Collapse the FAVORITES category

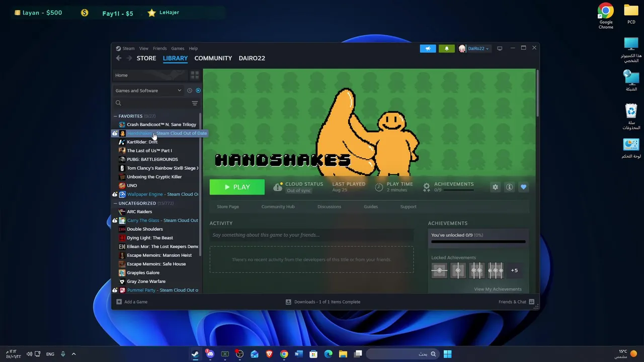115,116
